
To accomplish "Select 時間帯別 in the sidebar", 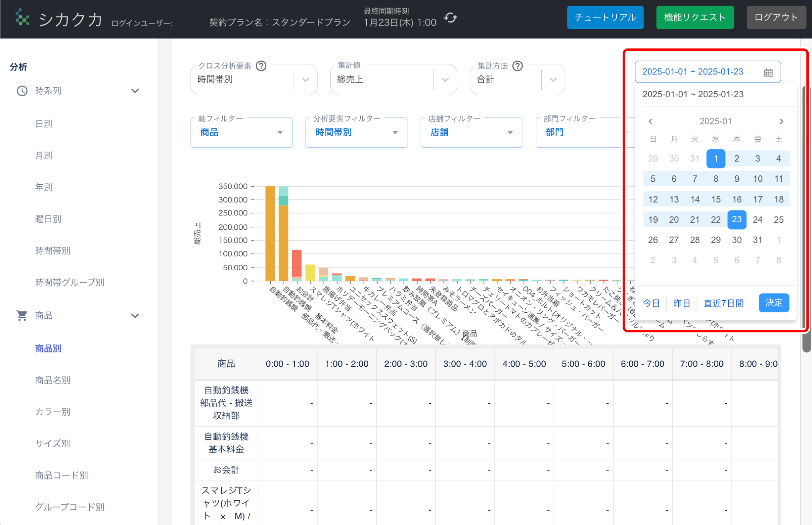I will [53, 251].
